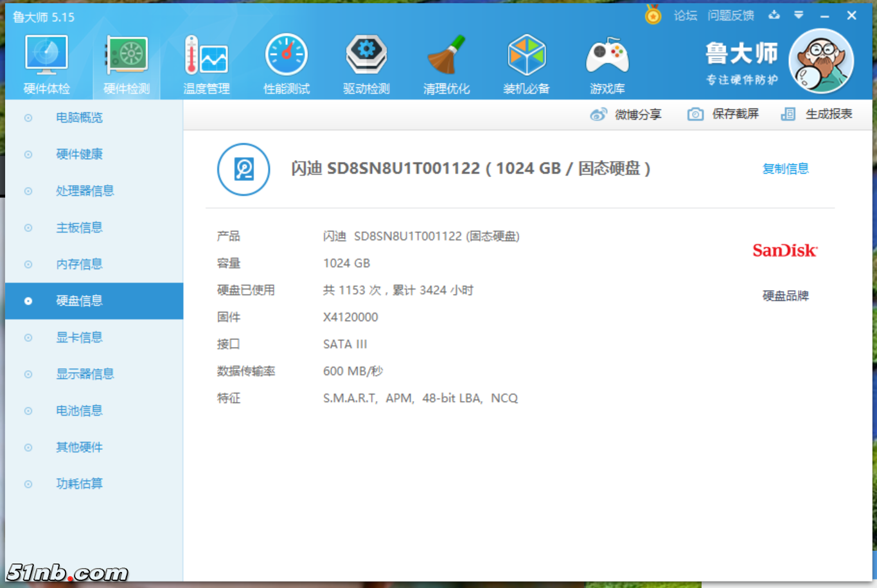
Task: Select 其他硬件 in sidebar
Action: coord(94,447)
